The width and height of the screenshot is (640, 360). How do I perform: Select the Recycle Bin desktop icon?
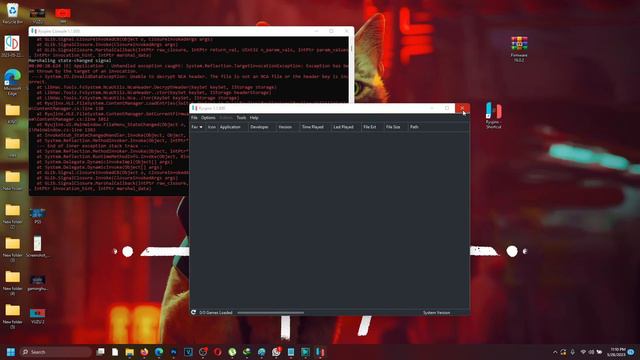[x=12, y=13]
